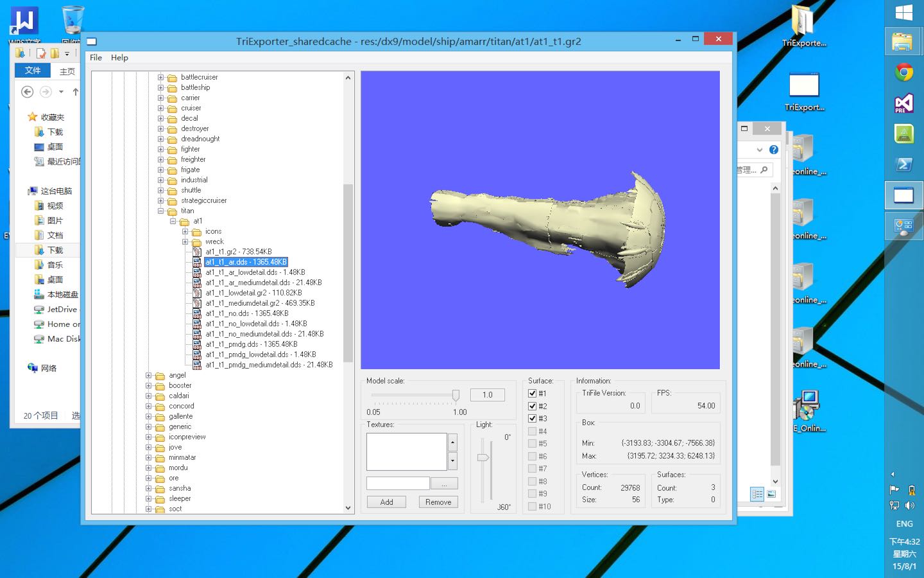Click the volume icon in system tray

coord(911,505)
